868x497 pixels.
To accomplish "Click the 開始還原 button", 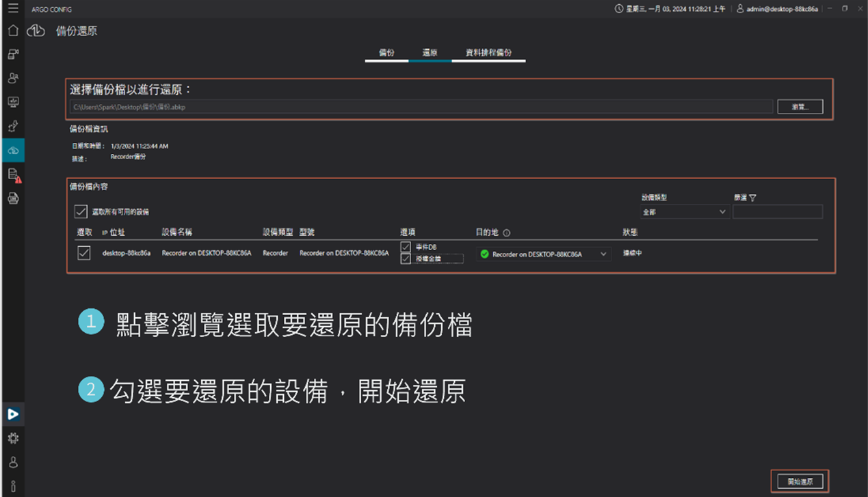I will 800,481.
